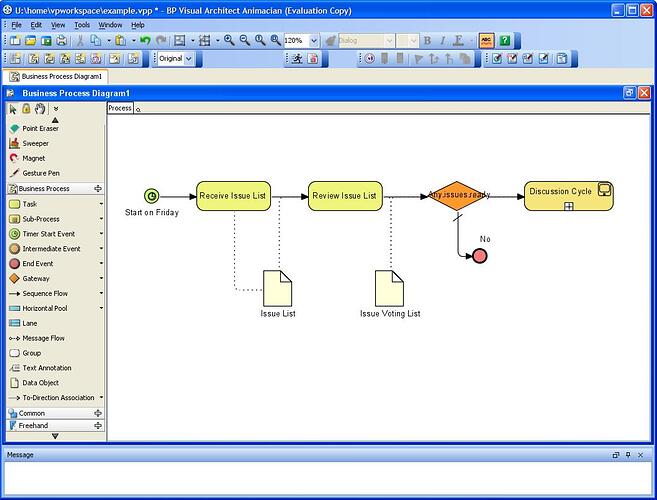Select the Text Annotation tool
This screenshot has width=657, height=500.
[46, 368]
